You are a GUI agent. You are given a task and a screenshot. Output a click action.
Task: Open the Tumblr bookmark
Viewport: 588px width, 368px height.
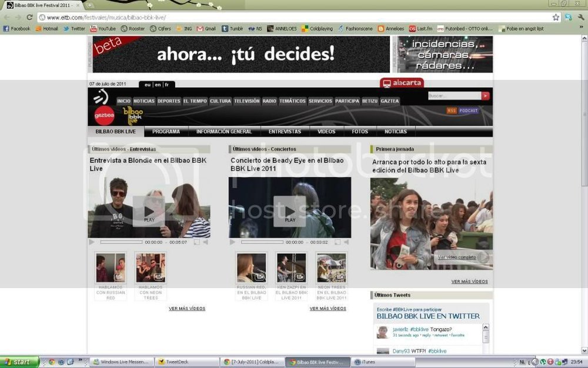tap(232, 28)
